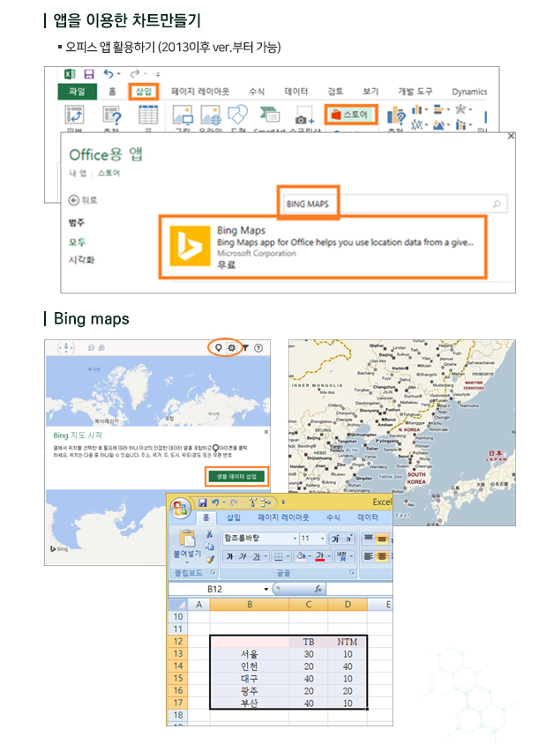Select row header 15
The height and width of the screenshot is (744, 560).
[178, 679]
